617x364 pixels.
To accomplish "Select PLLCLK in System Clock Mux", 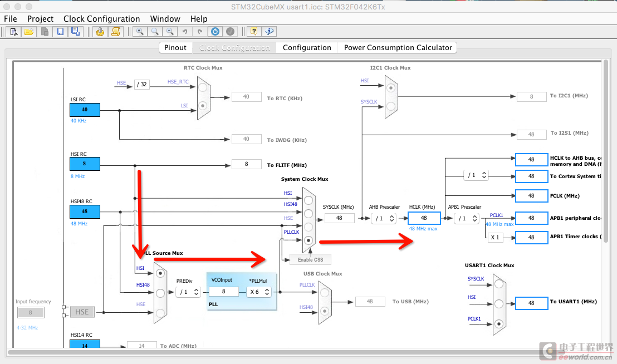I will pos(308,240).
